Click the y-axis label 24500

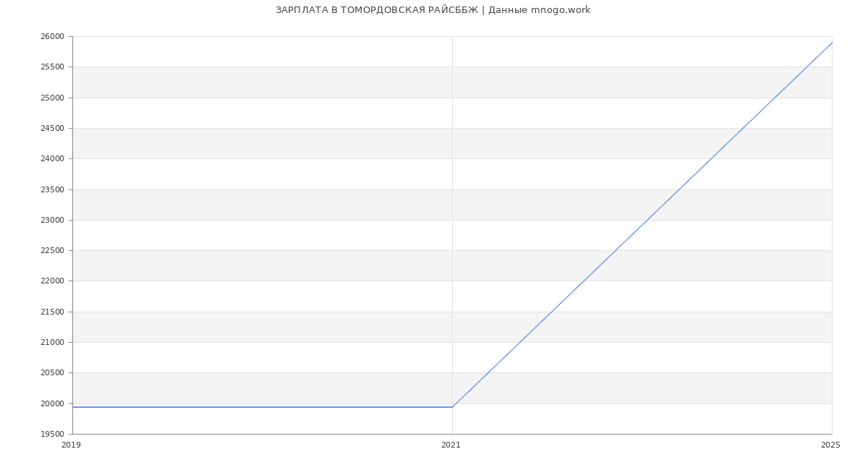pos(52,129)
